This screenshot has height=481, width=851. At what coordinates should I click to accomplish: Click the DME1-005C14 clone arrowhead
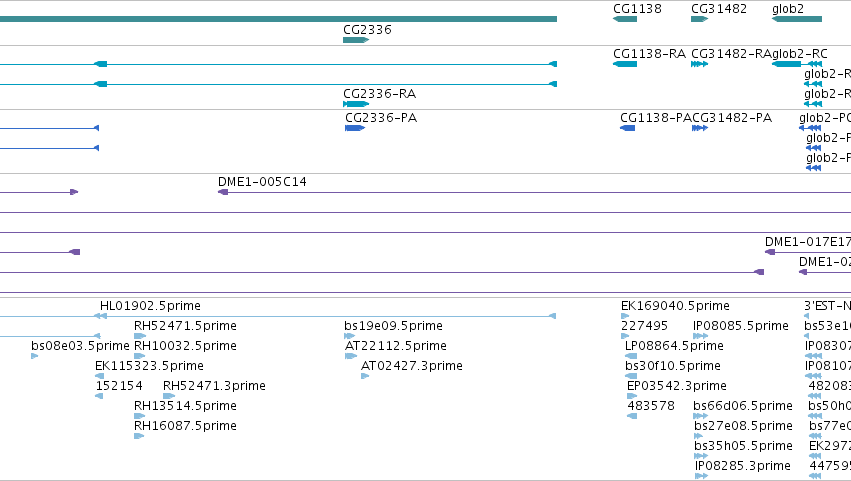(x=223, y=192)
